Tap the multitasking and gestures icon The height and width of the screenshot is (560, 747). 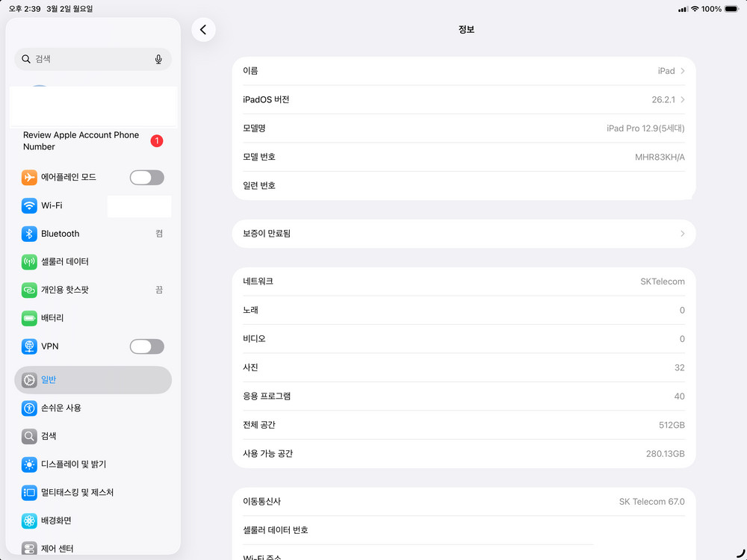[x=29, y=492]
